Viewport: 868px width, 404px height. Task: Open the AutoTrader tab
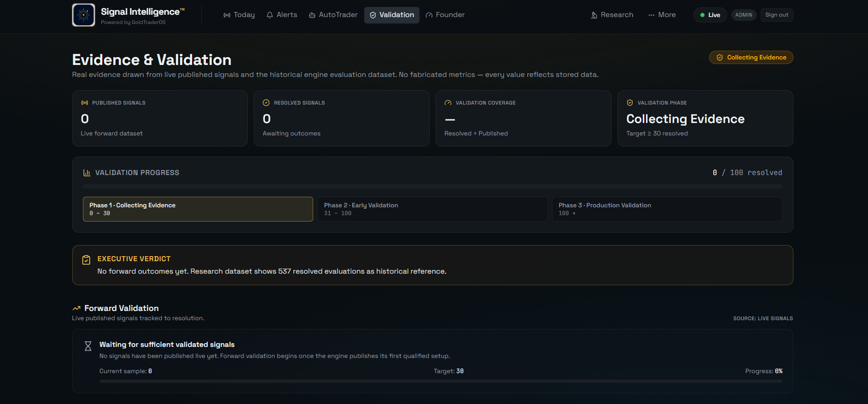pyautogui.click(x=333, y=15)
